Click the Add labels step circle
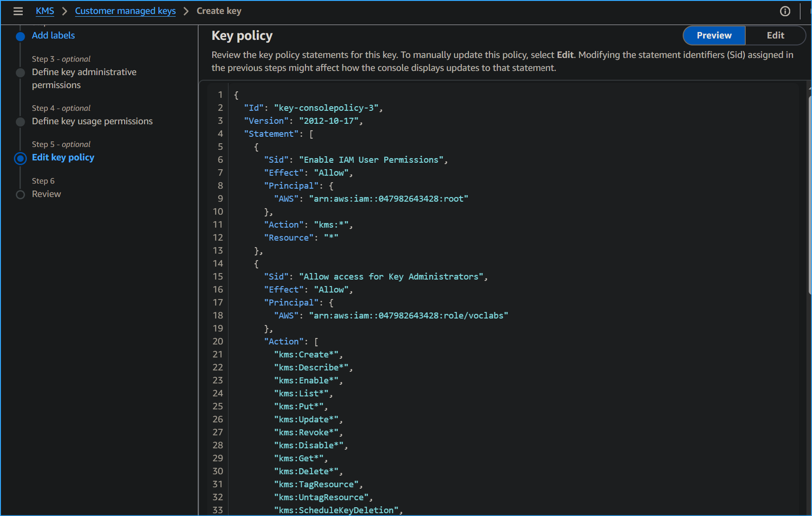 pos(20,37)
